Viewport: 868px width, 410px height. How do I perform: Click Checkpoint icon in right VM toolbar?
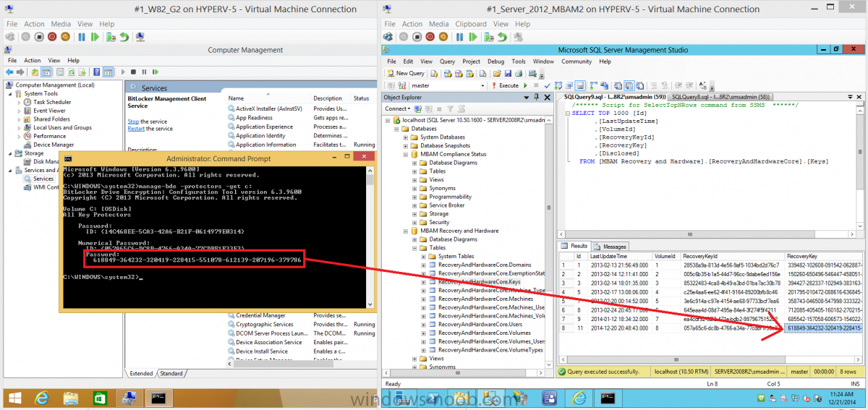click(x=489, y=37)
